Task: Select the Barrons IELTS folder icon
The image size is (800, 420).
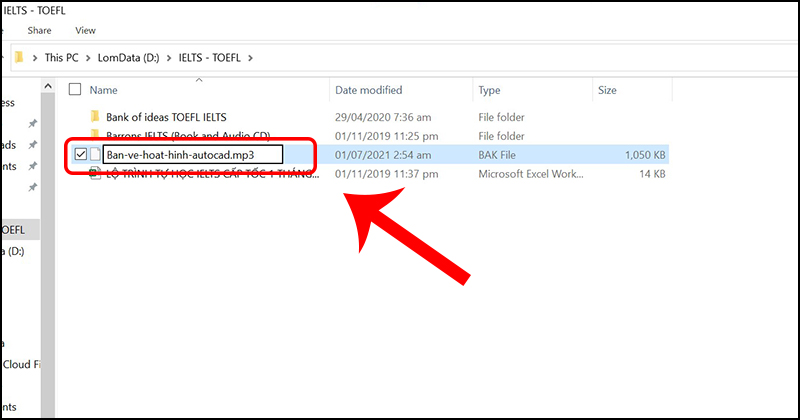Action: tap(95, 134)
